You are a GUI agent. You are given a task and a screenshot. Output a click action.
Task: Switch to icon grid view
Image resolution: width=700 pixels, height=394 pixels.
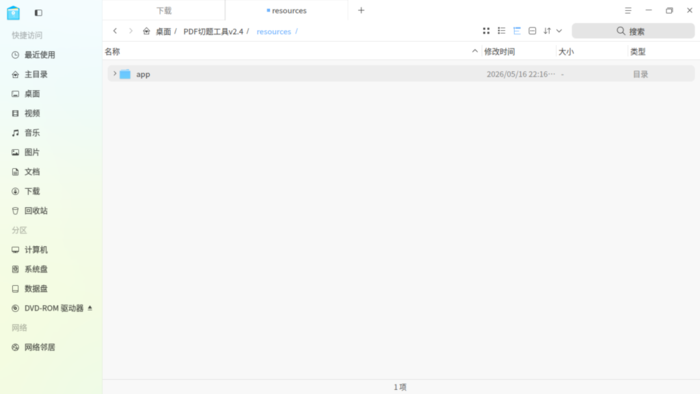[x=486, y=31]
